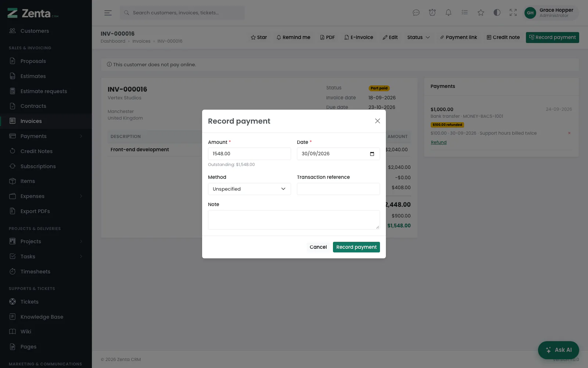588x368 pixels.
Task: Download the invoice PDF
Action: [327, 38]
